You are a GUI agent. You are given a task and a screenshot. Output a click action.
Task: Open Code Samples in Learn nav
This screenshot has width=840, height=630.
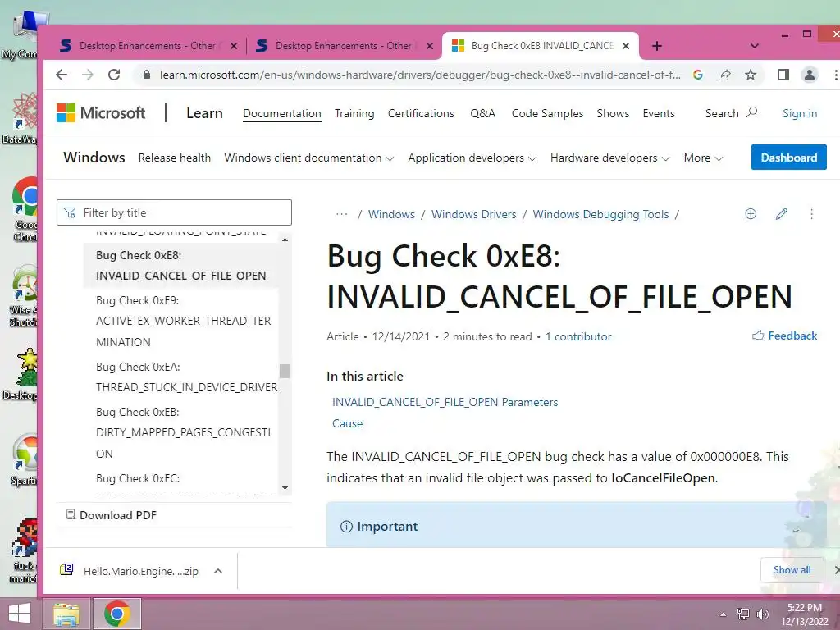pyautogui.click(x=547, y=113)
